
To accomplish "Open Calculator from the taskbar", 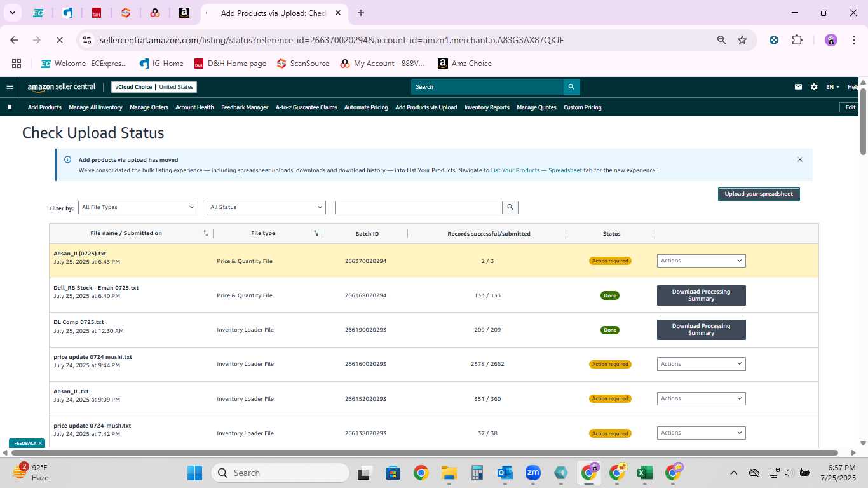I will click(x=477, y=473).
